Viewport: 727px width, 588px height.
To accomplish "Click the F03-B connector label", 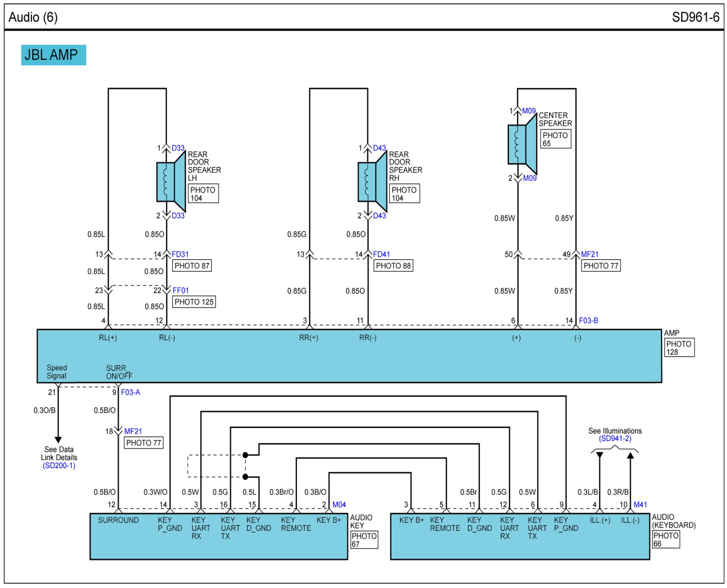I will [588, 321].
